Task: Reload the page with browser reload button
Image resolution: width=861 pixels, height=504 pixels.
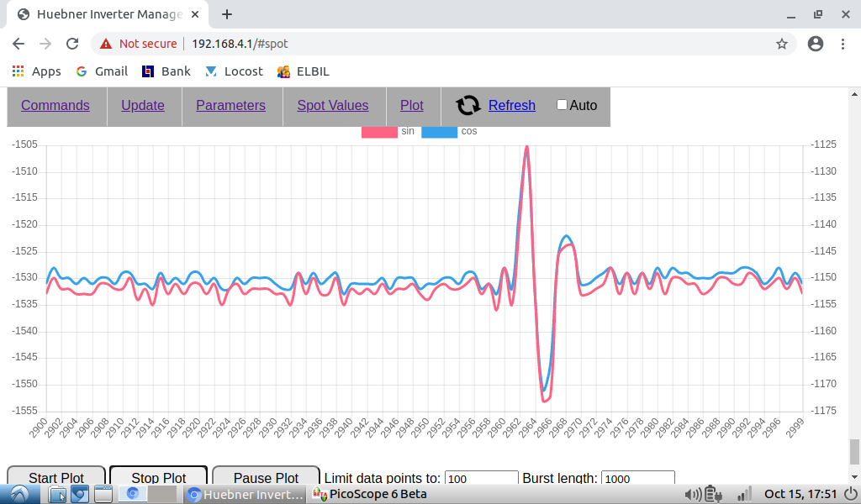Action: [x=72, y=44]
